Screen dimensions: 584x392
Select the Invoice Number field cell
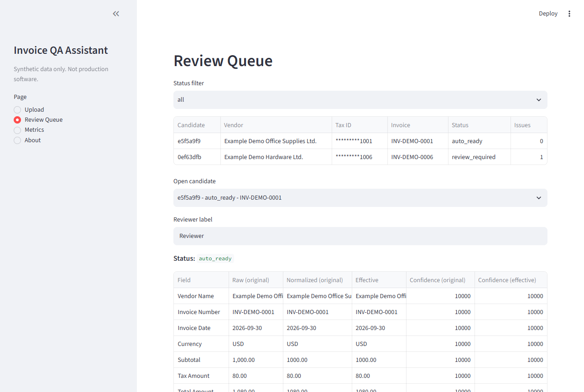click(x=201, y=312)
